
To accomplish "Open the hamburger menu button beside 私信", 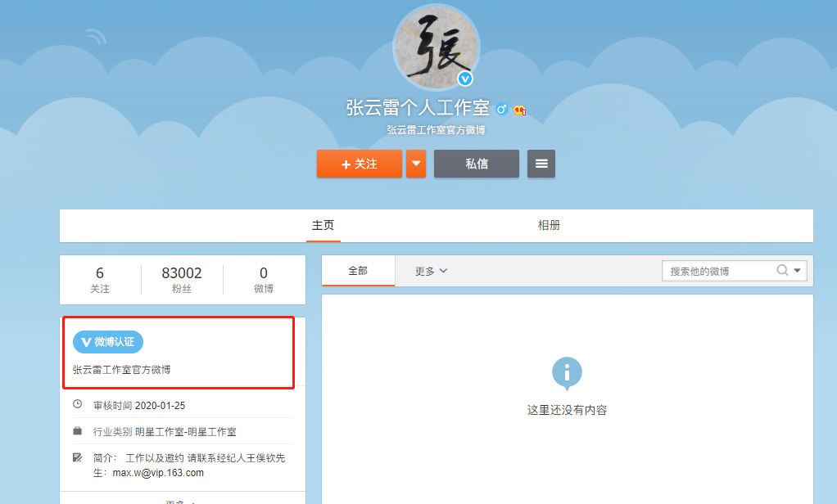I will (x=541, y=164).
